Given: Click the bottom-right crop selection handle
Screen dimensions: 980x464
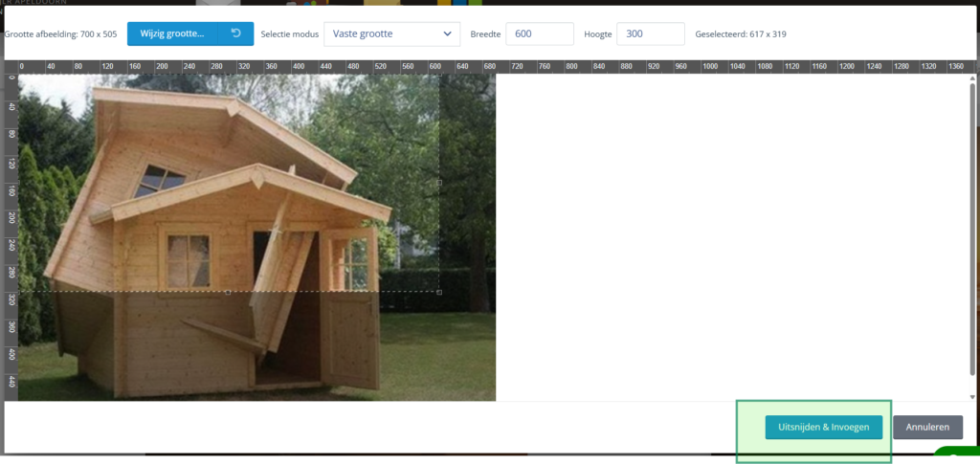Looking at the screenshot, I should coord(439,292).
